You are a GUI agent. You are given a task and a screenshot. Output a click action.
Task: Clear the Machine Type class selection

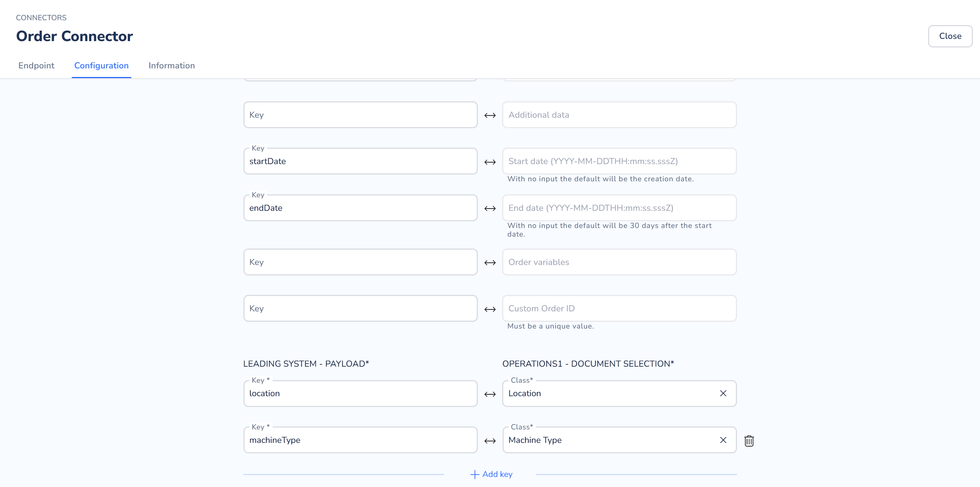723,440
